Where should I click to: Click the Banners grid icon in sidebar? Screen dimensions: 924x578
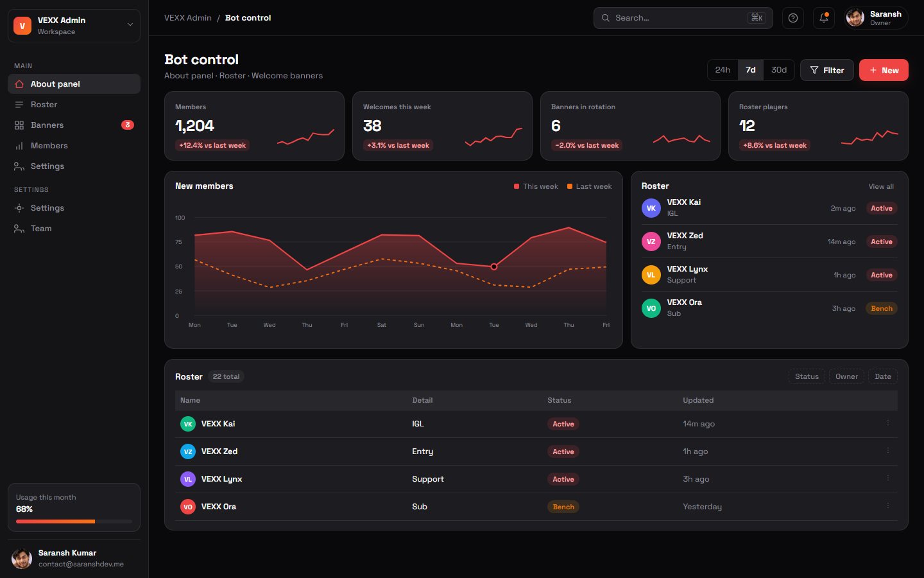point(19,125)
